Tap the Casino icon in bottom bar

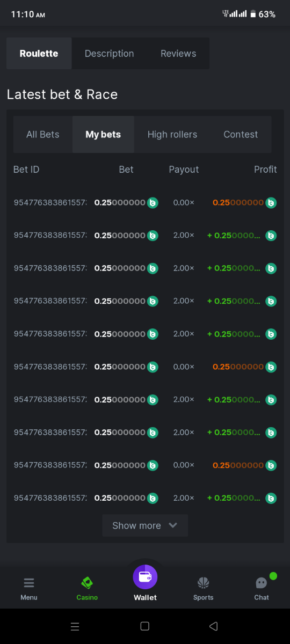[87, 583]
